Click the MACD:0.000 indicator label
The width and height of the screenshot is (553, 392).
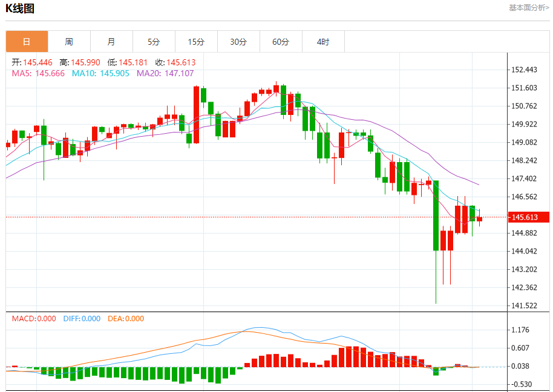coord(34,319)
